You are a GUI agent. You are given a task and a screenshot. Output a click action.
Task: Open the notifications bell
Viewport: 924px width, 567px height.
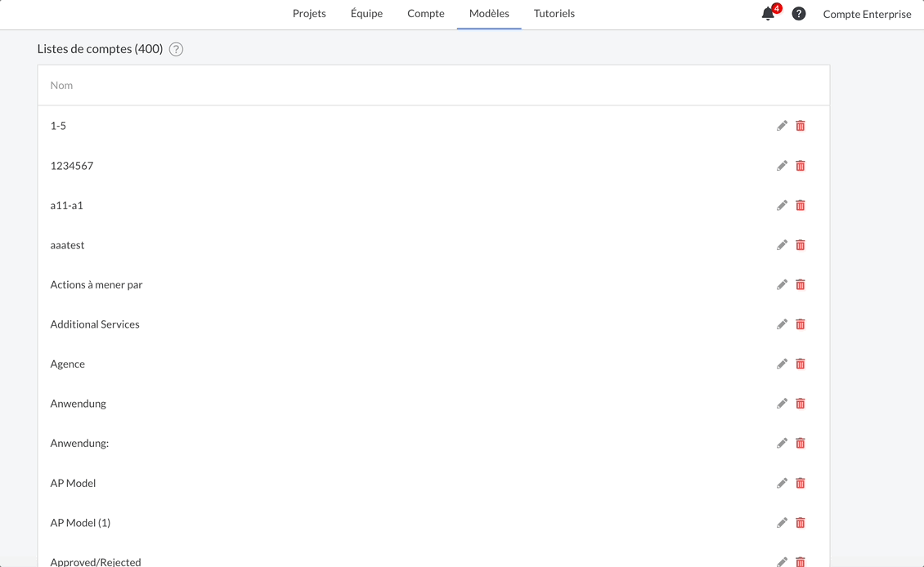[768, 14]
